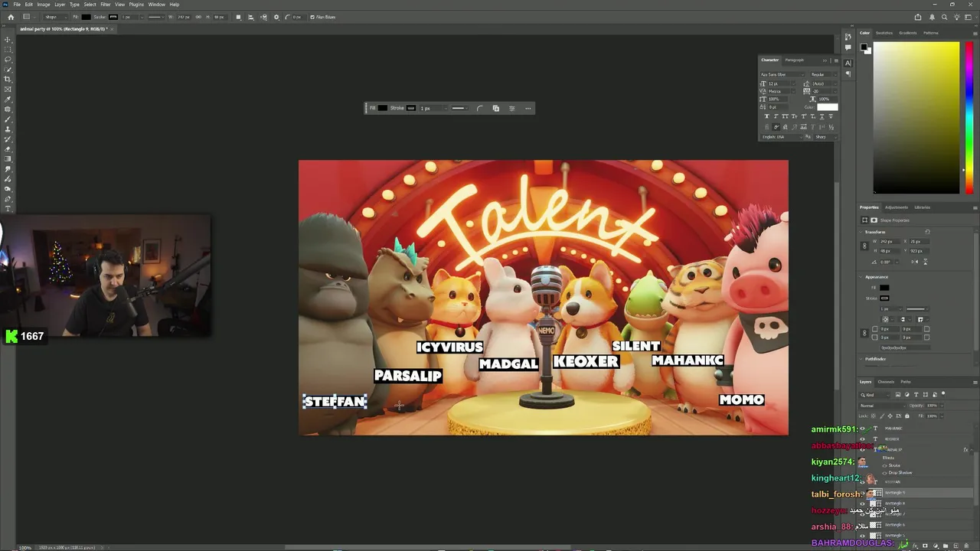Collapse the Transform section
Image resolution: width=980 pixels, height=551 pixels.
click(861, 232)
